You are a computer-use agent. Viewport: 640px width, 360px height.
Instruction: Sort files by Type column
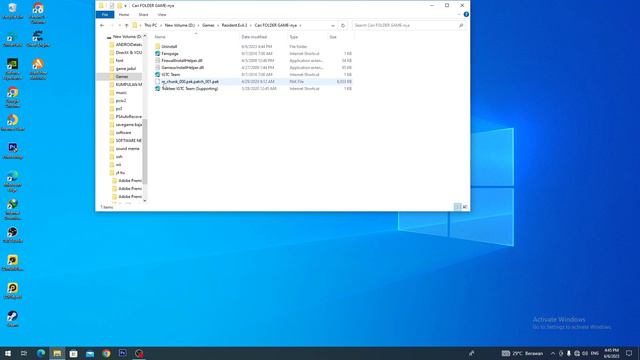(294, 37)
